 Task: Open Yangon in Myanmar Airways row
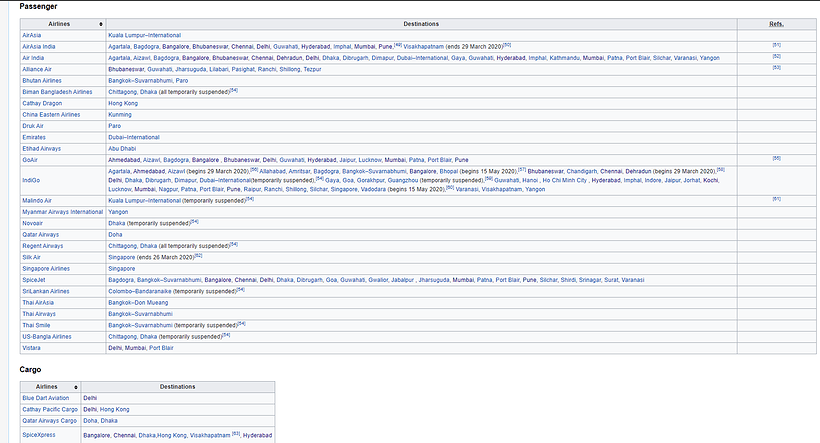[x=118, y=212]
